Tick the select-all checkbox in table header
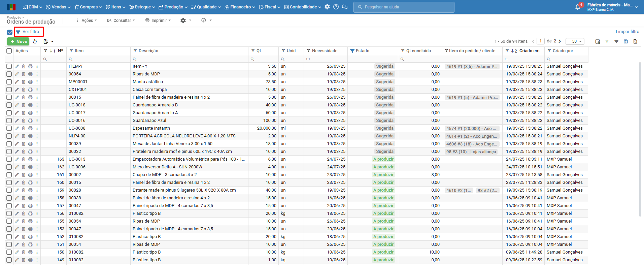This screenshot has width=644, height=265. (9, 51)
